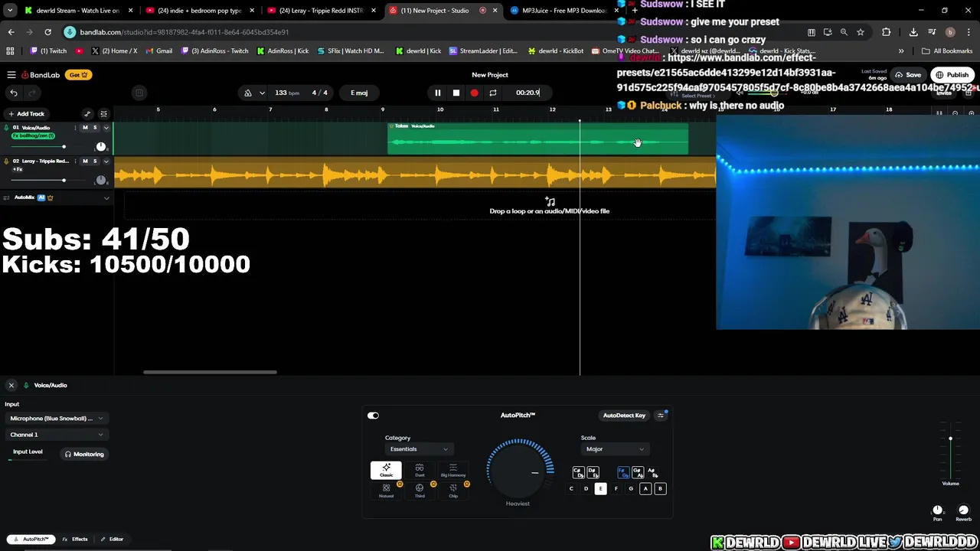Click the +Fx chip on Leray track

click(x=18, y=169)
